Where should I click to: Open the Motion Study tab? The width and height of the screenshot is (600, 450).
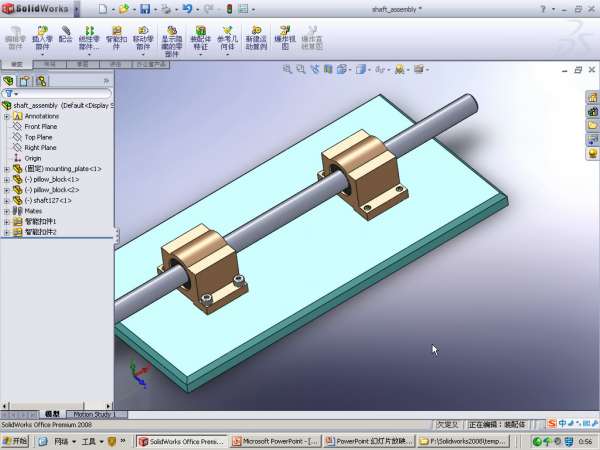tap(91, 414)
